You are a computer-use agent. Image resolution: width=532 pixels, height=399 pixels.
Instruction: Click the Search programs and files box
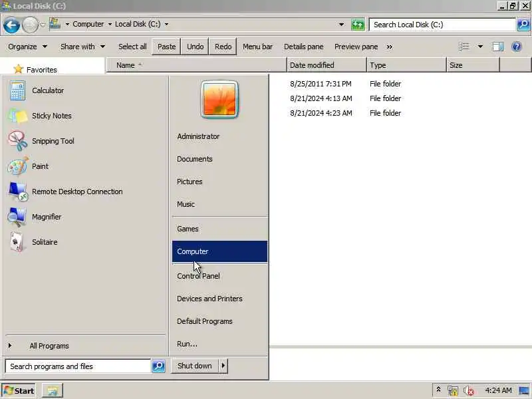tap(78, 366)
